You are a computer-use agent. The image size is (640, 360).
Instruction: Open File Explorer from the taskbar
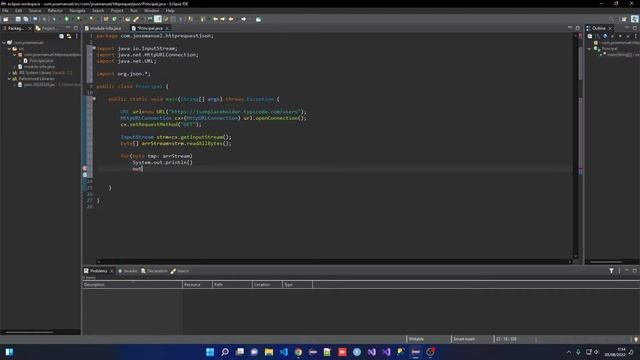tap(269, 352)
